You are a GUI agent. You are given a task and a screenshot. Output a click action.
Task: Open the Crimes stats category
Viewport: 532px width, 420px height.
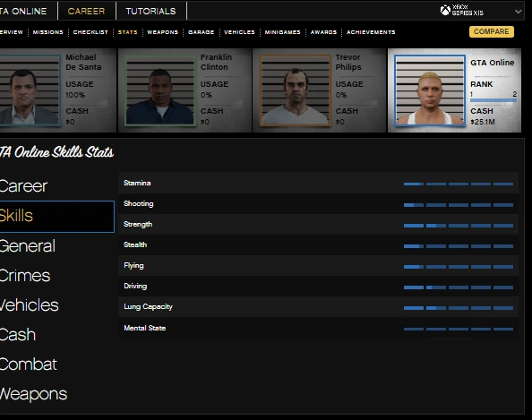coord(25,276)
